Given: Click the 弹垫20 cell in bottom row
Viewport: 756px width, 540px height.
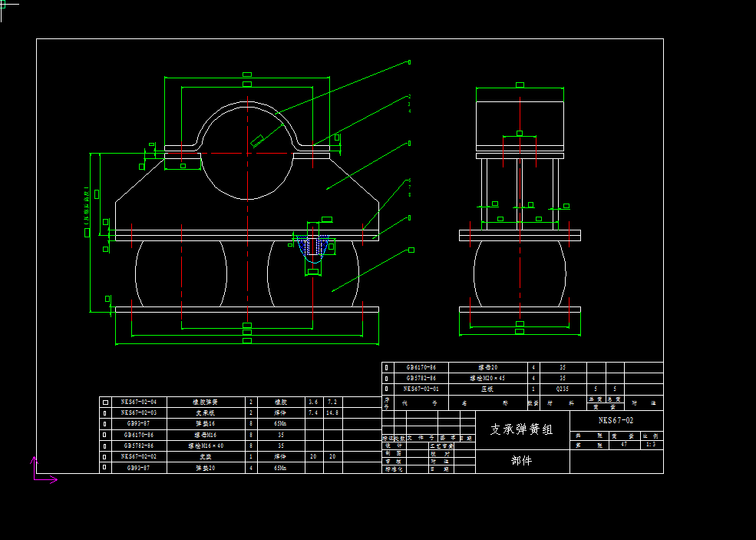Looking at the screenshot, I should click(x=205, y=467).
